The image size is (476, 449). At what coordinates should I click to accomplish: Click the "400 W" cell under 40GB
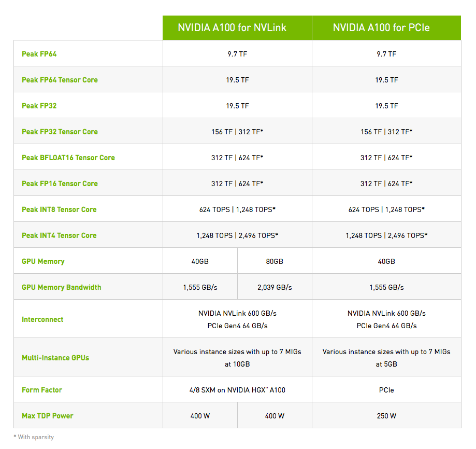point(200,416)
